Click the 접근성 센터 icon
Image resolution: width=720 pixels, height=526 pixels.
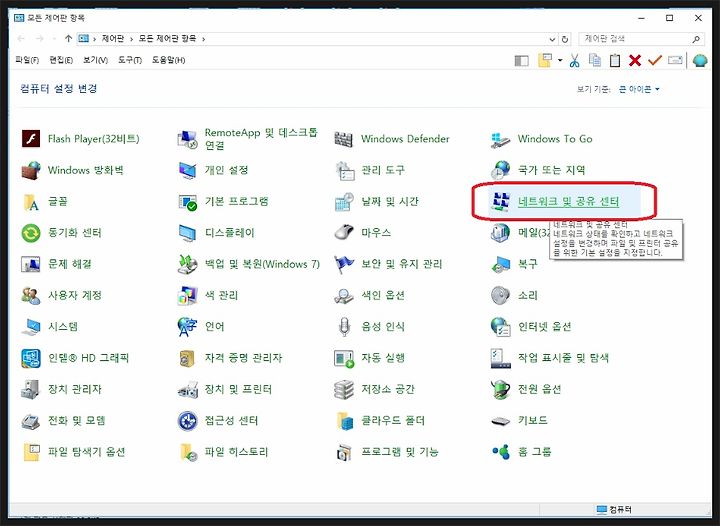click(187, 420)
